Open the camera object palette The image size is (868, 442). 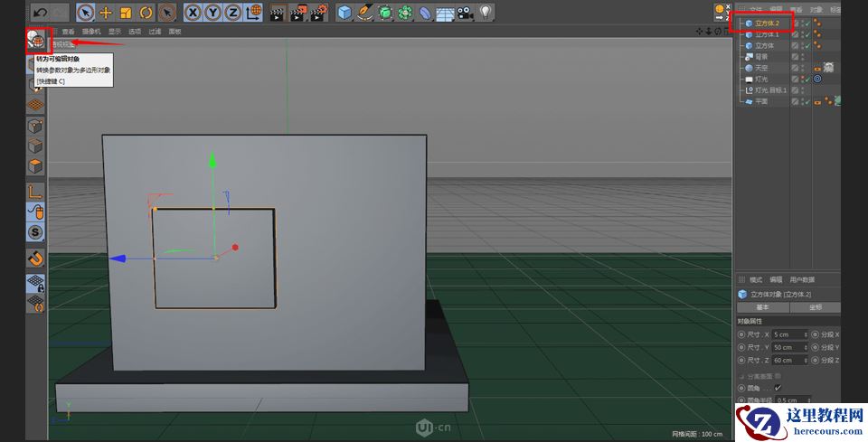(x=465, y=12)
